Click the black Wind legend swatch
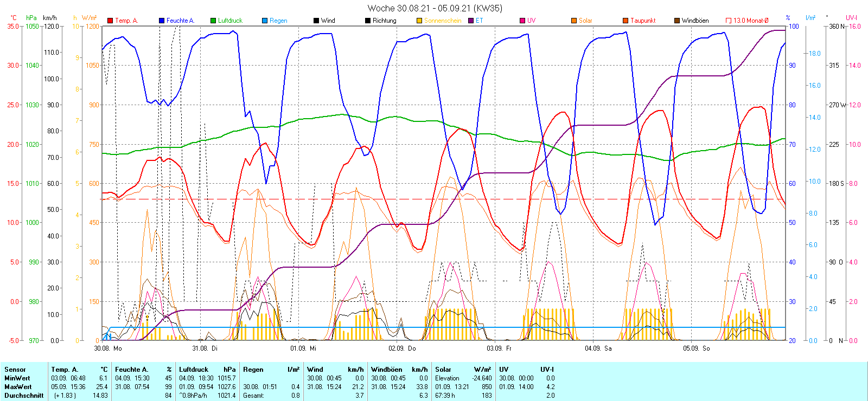 [316, 21]
